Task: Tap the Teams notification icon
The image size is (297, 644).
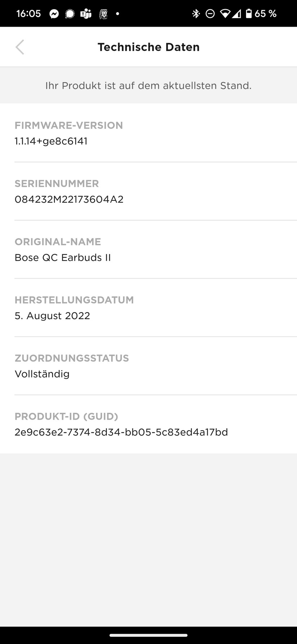Action: (86, 14)
